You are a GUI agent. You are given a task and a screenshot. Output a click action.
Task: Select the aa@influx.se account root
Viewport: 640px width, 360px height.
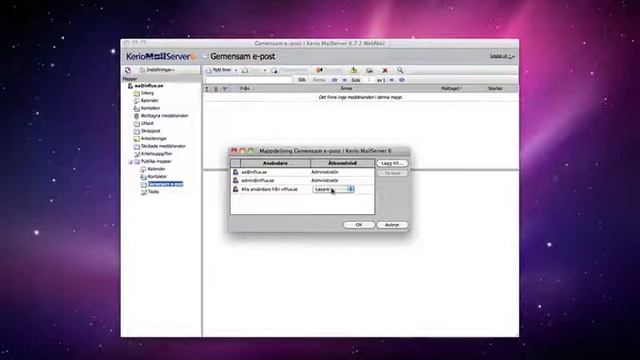coord(149,86)
